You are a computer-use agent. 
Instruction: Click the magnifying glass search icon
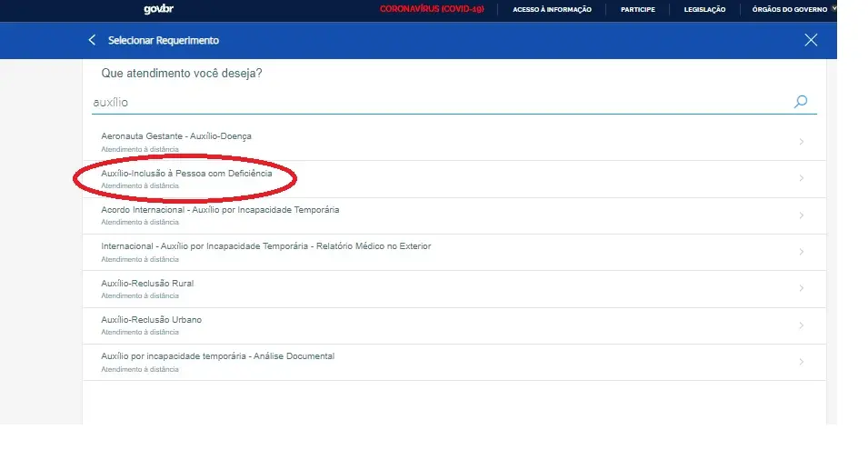tap(800, 102)
